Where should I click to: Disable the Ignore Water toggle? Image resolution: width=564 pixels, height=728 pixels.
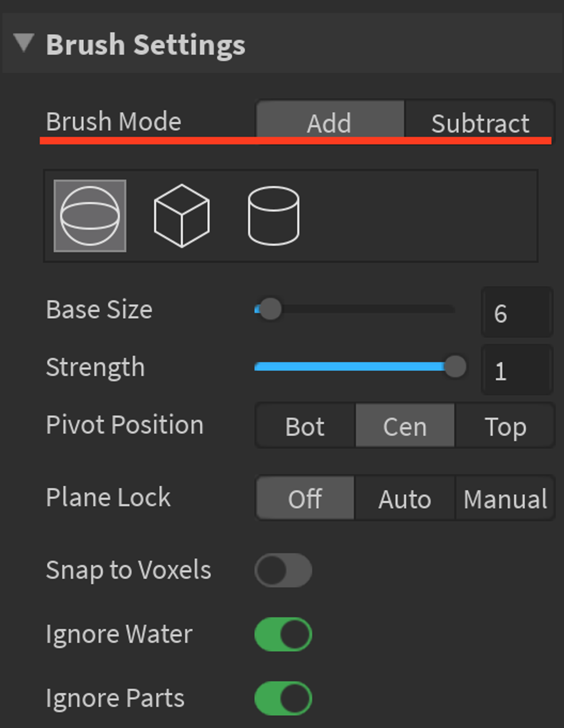284,634
